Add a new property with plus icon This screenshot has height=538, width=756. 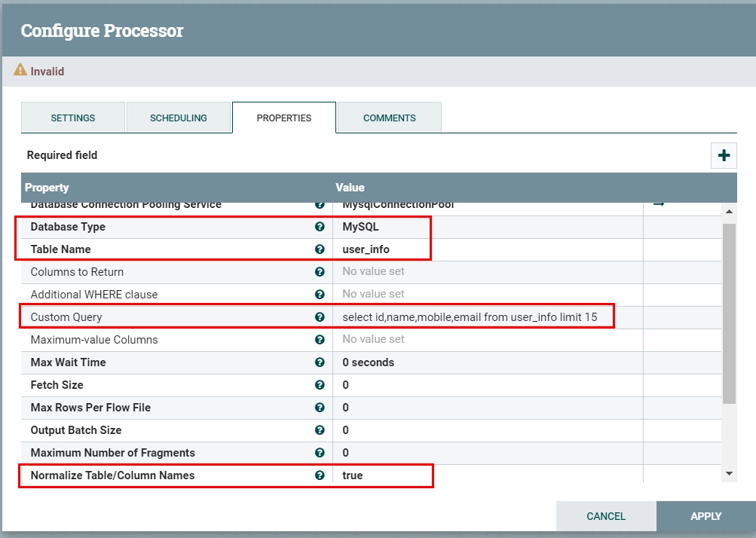point(724,155)
